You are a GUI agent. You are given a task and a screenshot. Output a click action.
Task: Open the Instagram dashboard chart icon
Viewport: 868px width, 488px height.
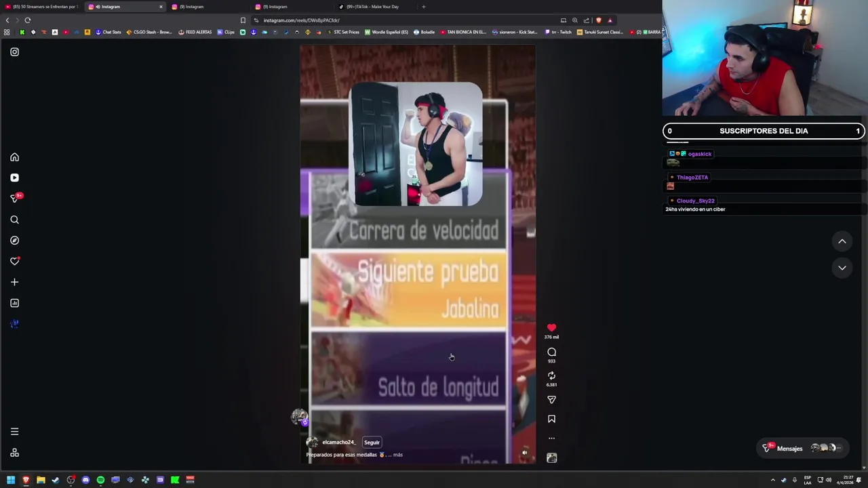point(14,303)
